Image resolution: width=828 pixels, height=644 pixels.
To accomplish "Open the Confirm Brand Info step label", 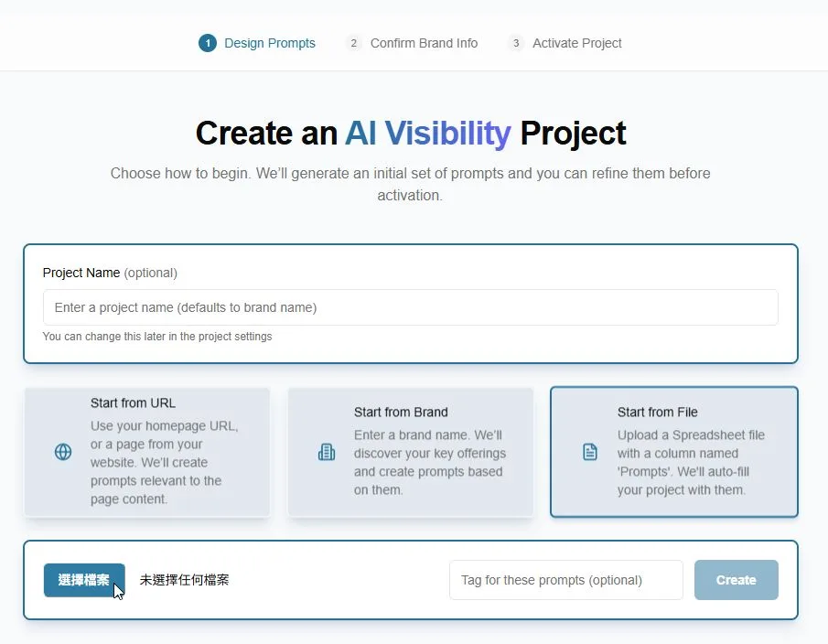I will [424, 43].
